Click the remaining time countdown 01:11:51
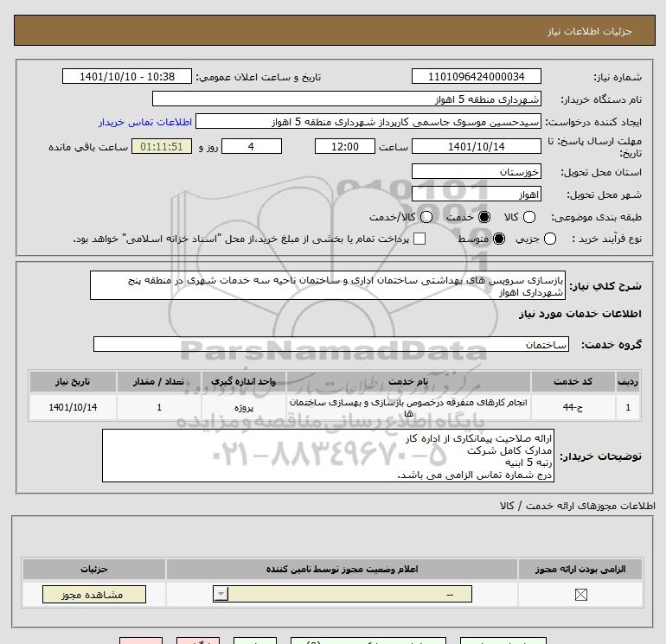 coord(162,146)
